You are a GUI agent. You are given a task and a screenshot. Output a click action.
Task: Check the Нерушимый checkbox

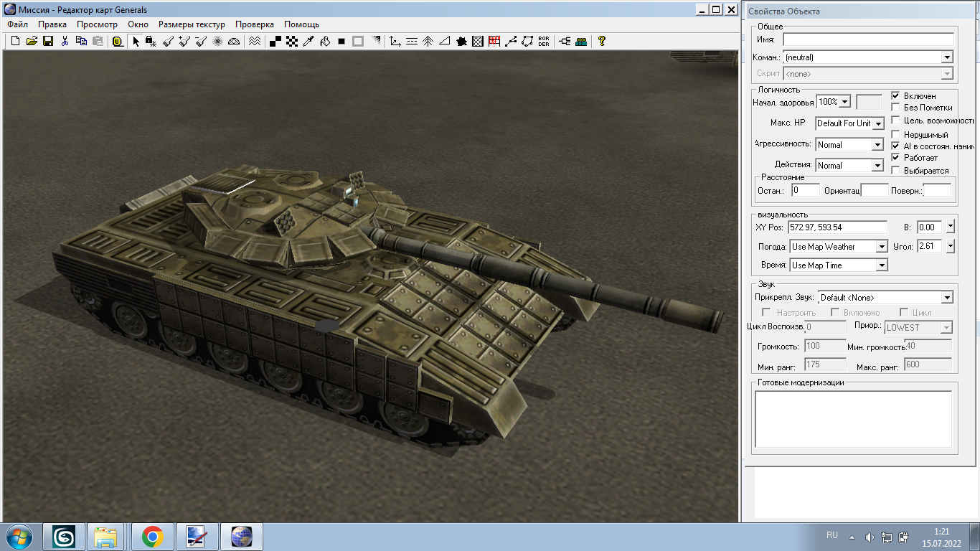895,134
